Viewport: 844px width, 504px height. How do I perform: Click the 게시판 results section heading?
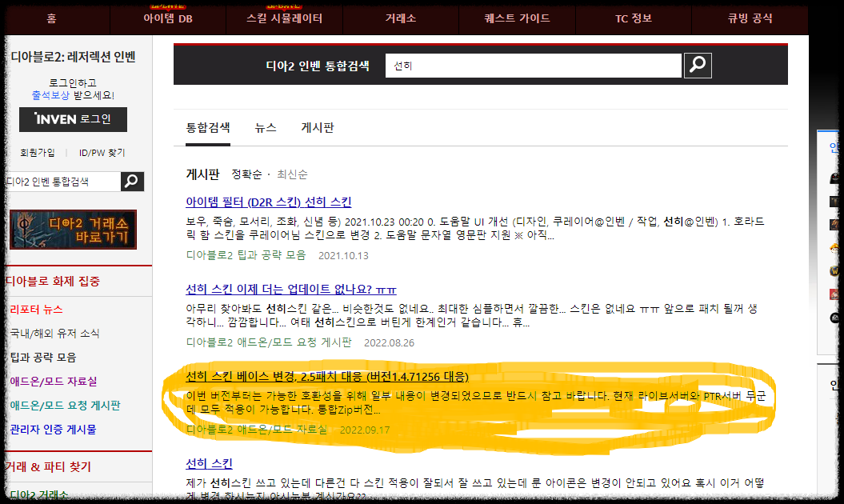tap(202, 174)
